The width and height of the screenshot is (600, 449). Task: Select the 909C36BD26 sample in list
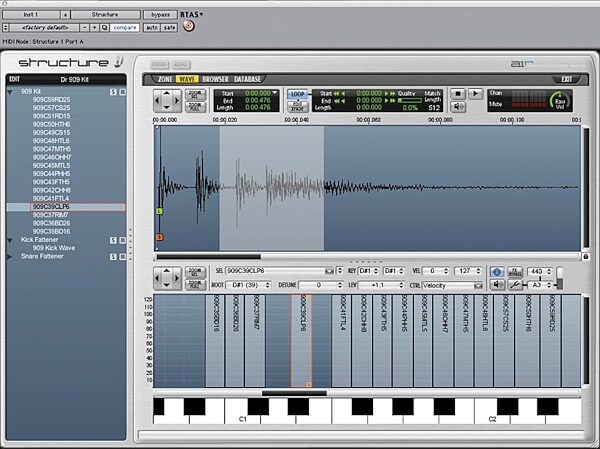coord(51,223)
